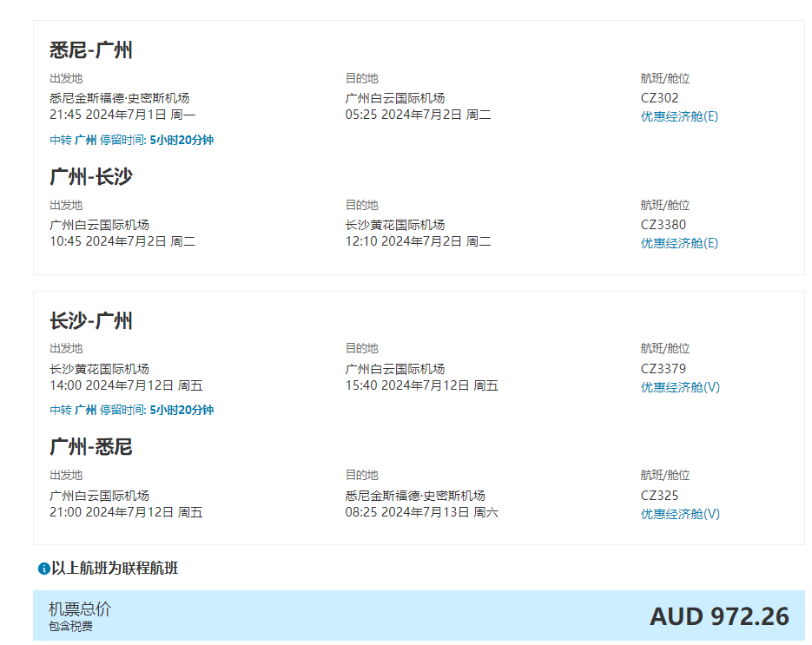812x645 pixels.
Task: Select the 长沙-广州 segment heading
Action: [x=91, y=321]
